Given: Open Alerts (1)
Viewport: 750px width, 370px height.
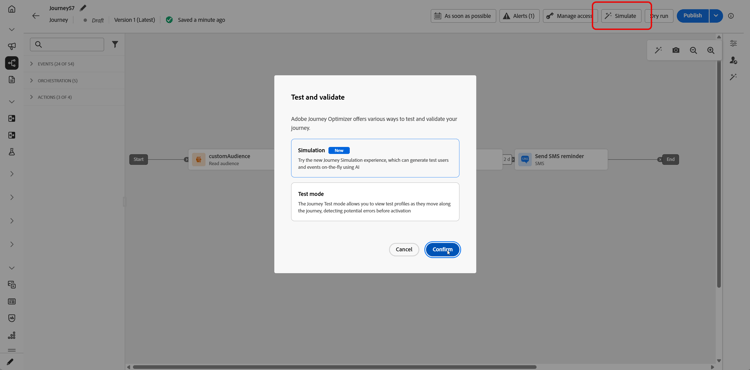Looking at the screenshot, I should 519,16.
